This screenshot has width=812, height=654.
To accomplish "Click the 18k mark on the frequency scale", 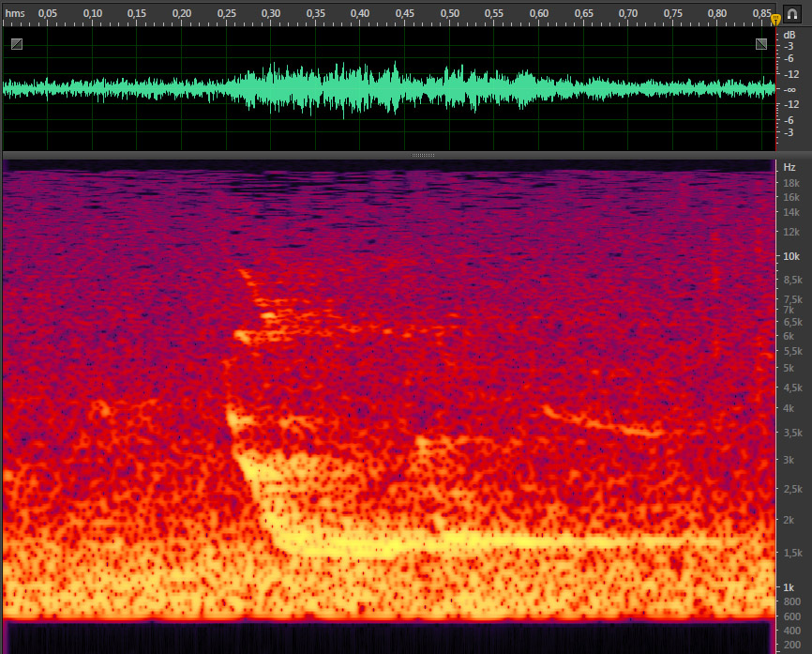I will click(x=791, y=183).
